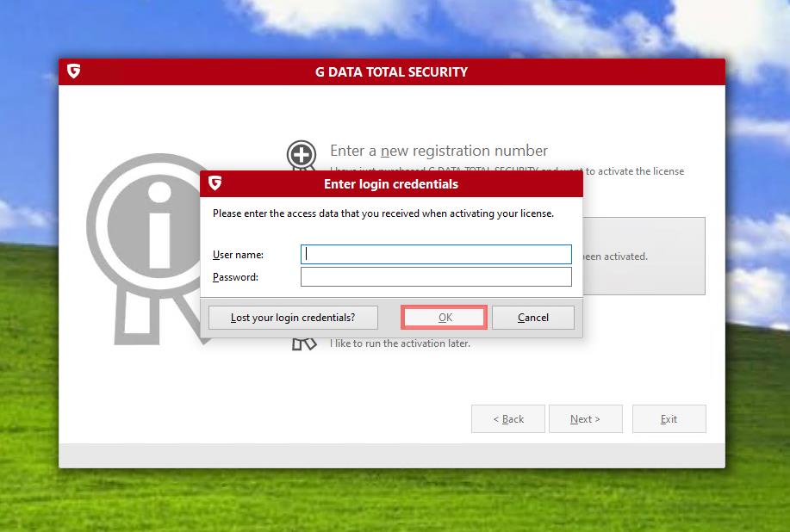Select the plus icon for new registration number

[302, 154]
